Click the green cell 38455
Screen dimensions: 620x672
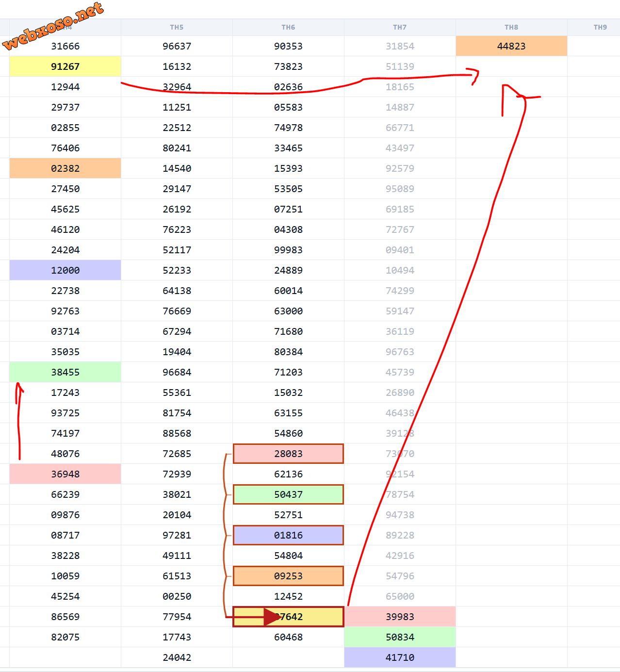[x=65, y=372]
